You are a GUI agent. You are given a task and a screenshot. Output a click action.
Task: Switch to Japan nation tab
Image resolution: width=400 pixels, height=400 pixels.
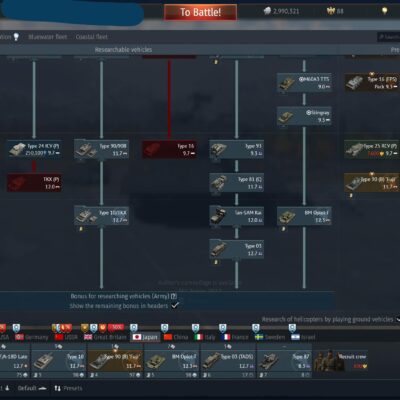[x=145, y=337]
